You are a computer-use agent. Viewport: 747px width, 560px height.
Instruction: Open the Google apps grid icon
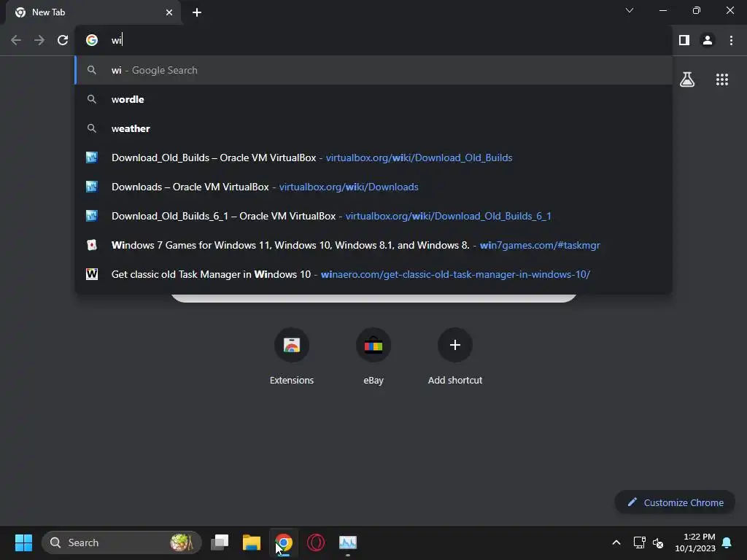coord(722,79)
